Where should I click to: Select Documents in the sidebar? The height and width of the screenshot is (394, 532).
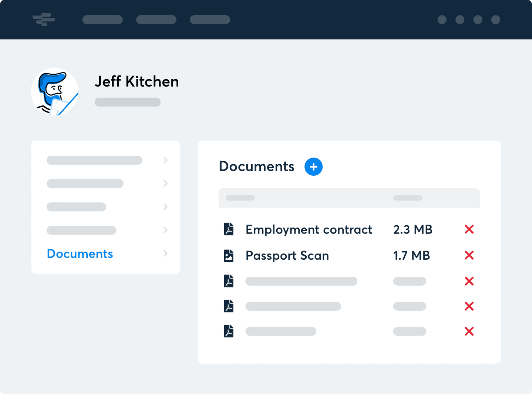(80, 254)
